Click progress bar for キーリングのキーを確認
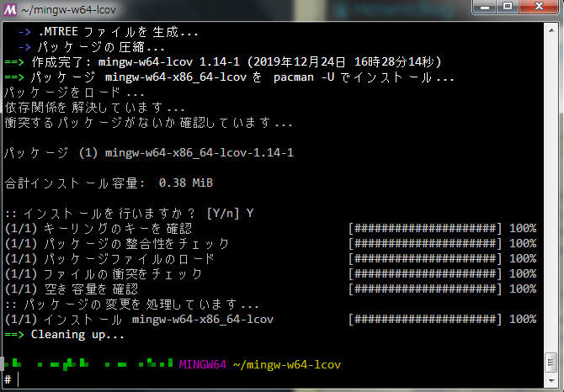 pyautogui.click(x=425, y=229)
